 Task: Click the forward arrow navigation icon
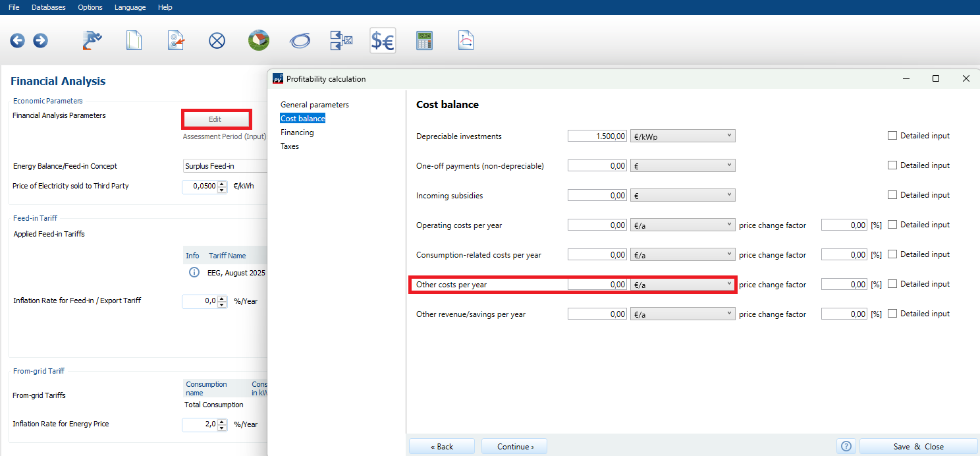[40, 41]
